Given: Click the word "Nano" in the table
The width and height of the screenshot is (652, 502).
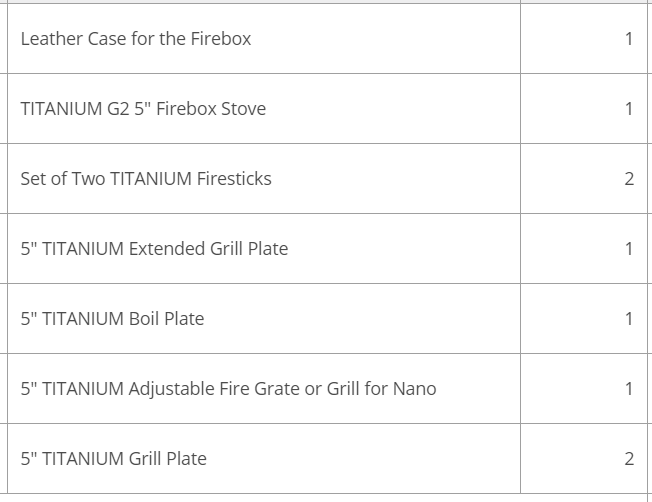Looking at the screenshot, I should coord(414,389).
